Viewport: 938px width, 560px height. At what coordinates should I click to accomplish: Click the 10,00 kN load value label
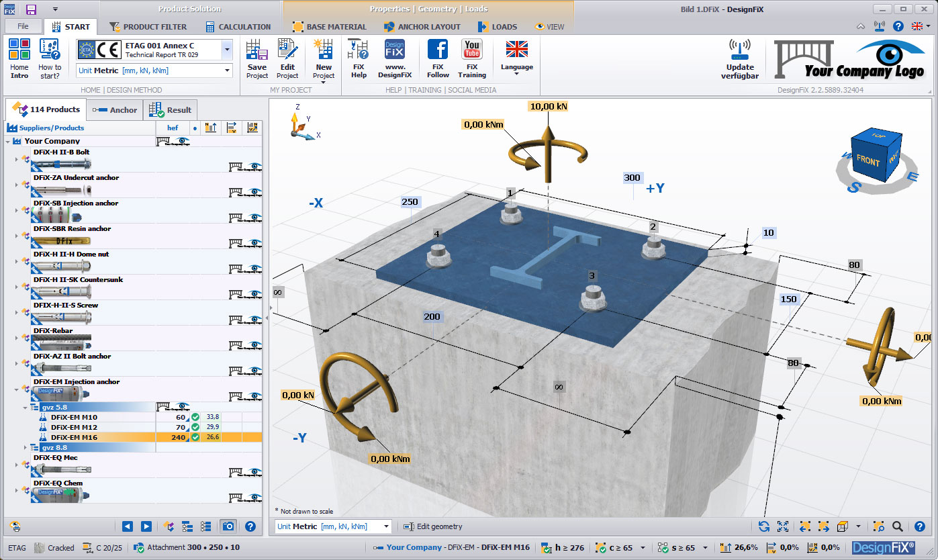548,106
